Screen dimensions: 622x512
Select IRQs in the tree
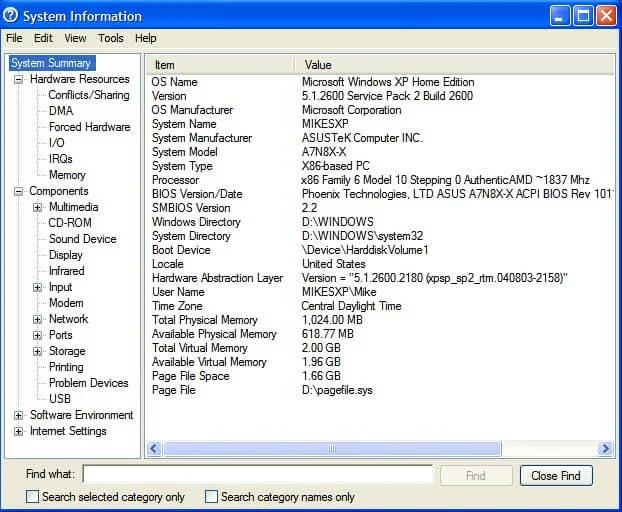point(61,159)
